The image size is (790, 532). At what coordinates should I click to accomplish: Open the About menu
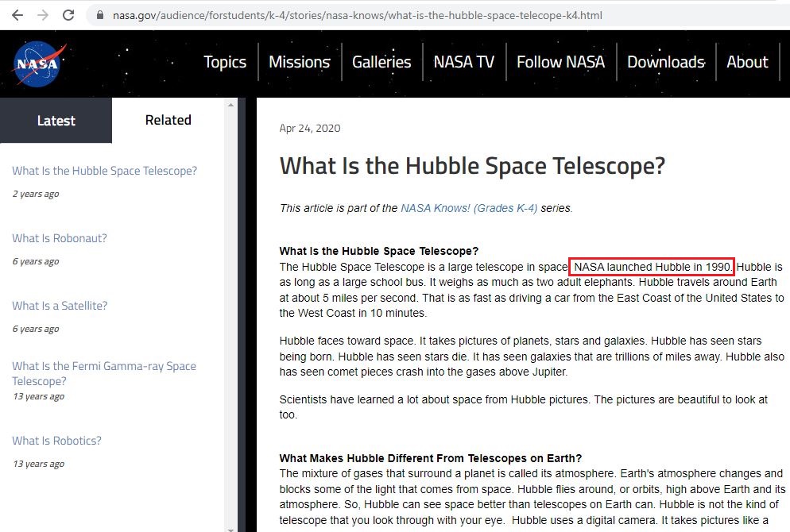pos(747,62)
